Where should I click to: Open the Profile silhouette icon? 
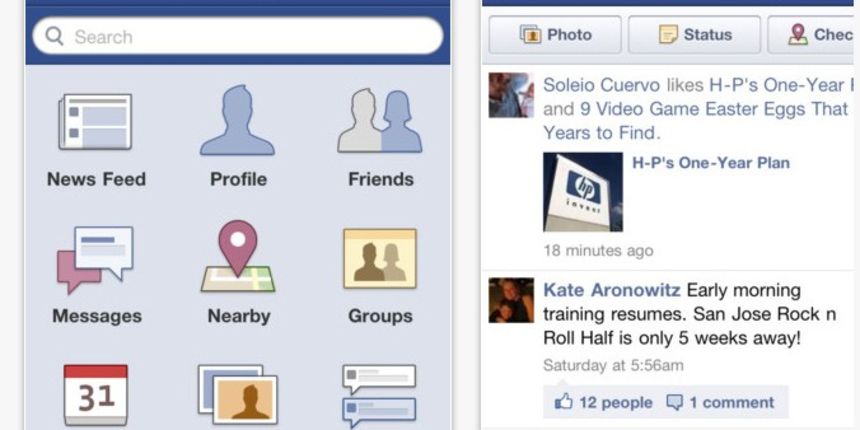coord(237,120)
